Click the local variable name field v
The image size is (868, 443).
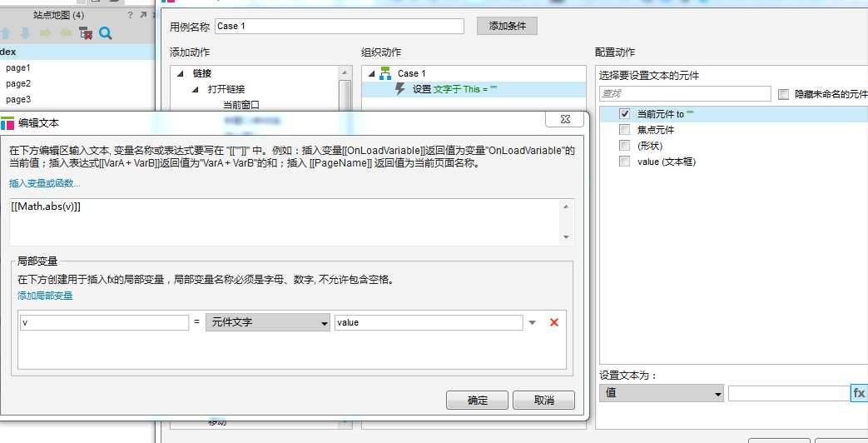click(x=104, y=322)
